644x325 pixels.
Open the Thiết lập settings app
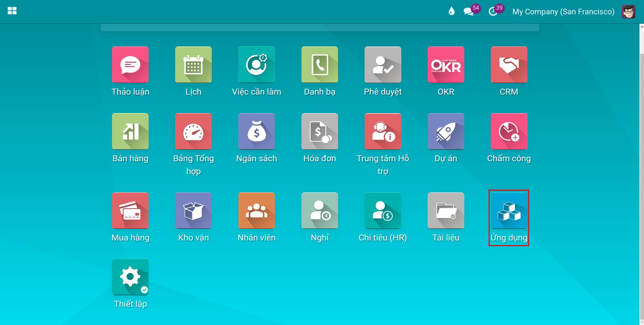click(x=130, y=277)
